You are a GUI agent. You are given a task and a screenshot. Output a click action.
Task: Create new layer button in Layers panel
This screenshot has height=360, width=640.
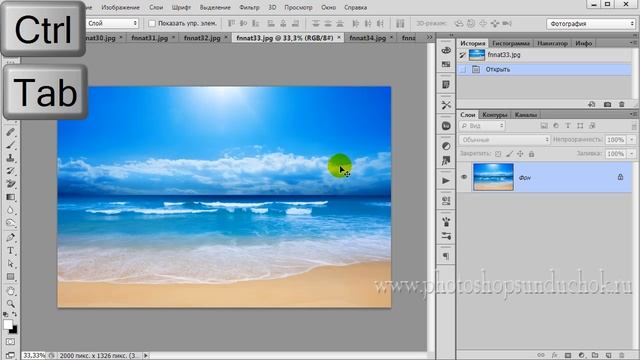[608, 356]
